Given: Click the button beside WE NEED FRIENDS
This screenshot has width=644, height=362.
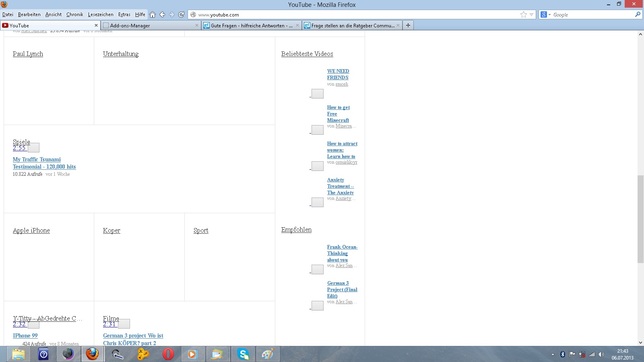Looking at the screenshot, I should 318,94.
